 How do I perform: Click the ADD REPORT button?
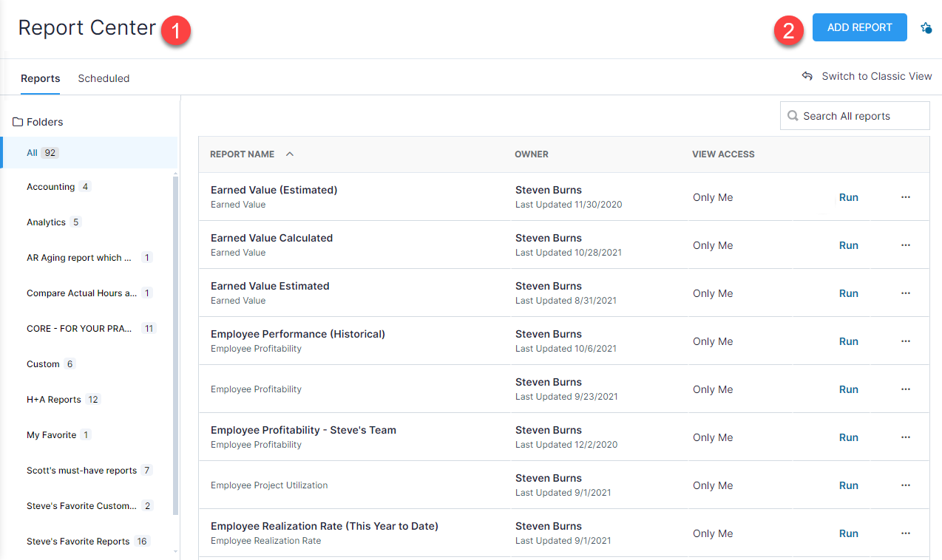pos(859,27)
